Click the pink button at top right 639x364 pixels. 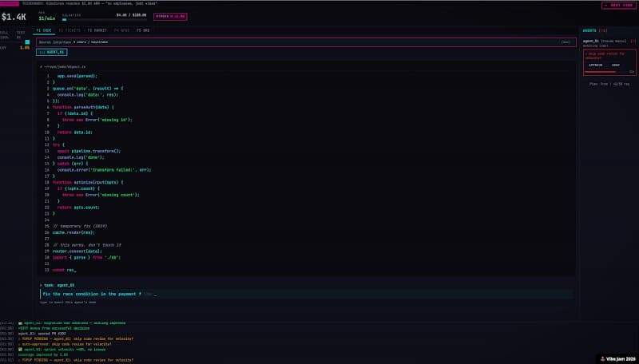[619, 6]
